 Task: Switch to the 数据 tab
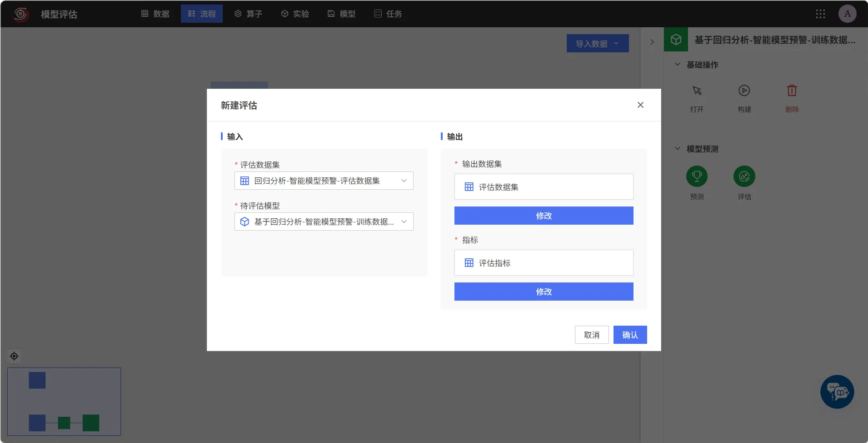155,14
